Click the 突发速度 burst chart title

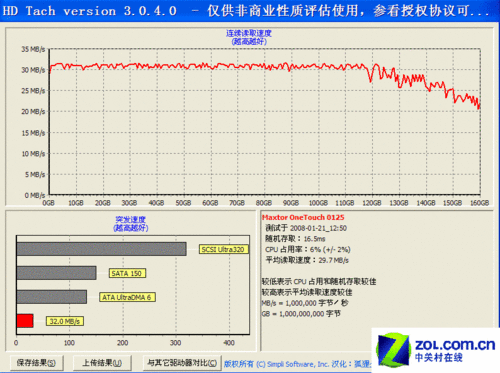tap(130, 219)
